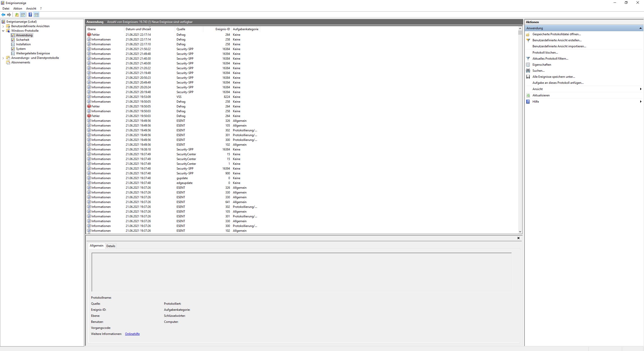Screen dimensions: 644x351
Task: Select the Sicherheit log in the tree
Action: [22, 40]
